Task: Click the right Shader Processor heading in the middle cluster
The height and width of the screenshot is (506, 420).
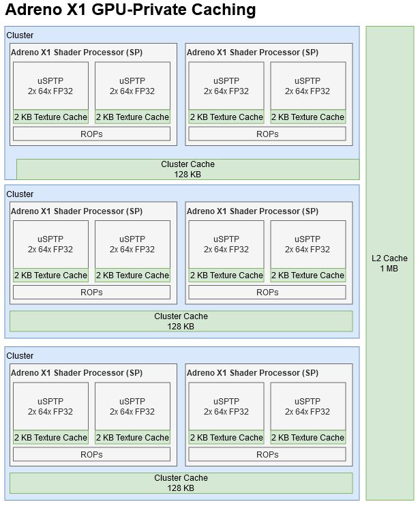Action: tap(252, 211)
